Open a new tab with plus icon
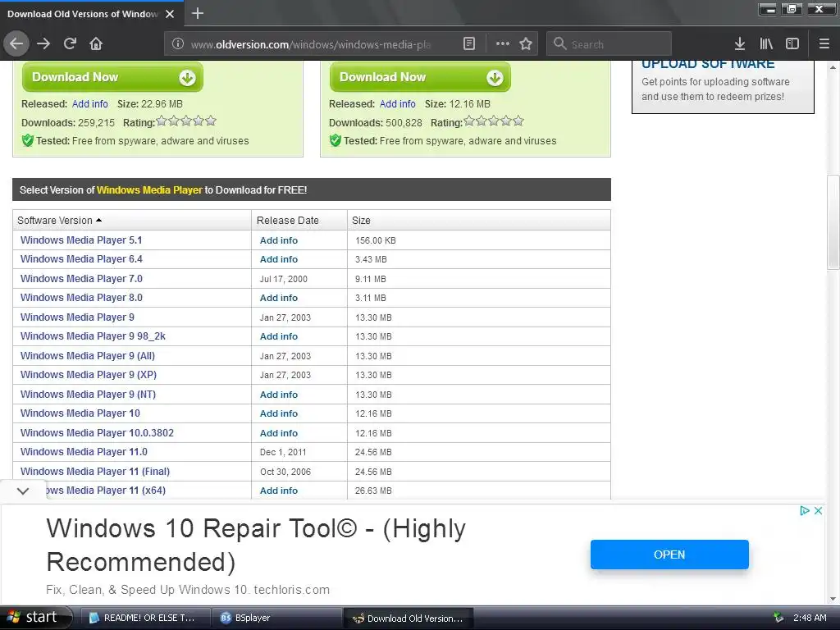840x630 pixels. pyautogui.click(x=198, y=13)
